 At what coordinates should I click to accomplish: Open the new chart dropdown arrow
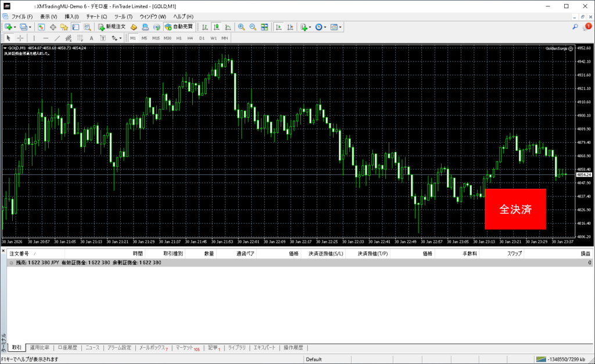click(x=15, y=27)
